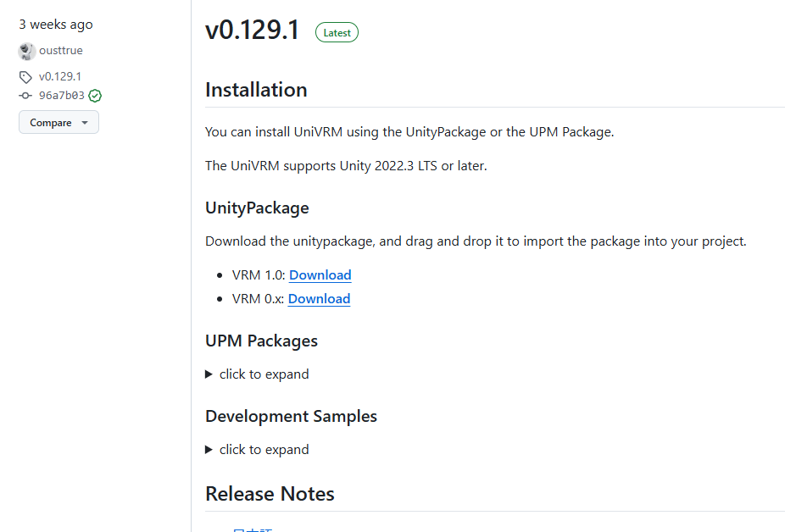Expand the UPM Packages details section
Screen dimensions: 785x532
pyautogui.click(x=257, y=374)
